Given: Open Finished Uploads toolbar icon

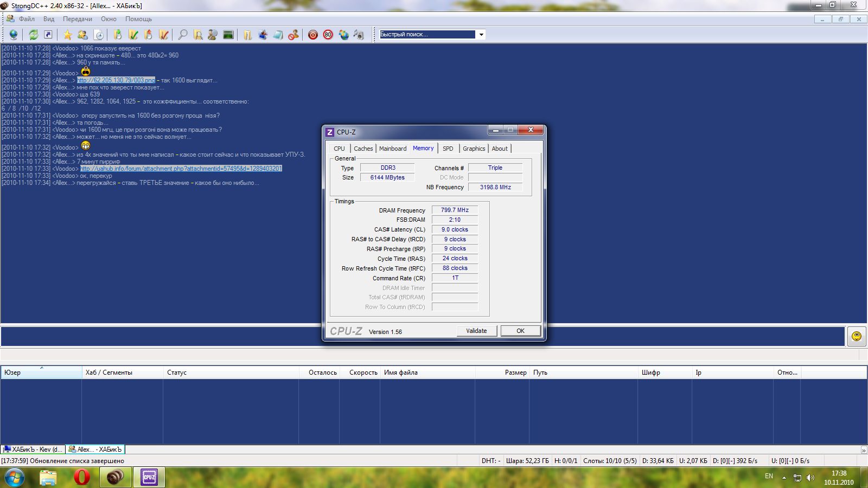Looking at the screenshot, I should [x=163, y=35].
